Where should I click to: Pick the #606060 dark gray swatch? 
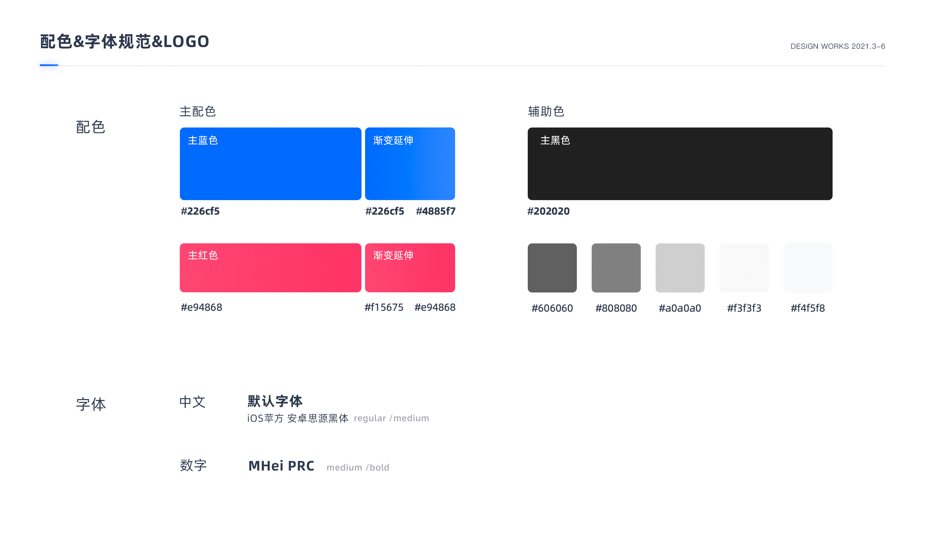click(552, 268)
